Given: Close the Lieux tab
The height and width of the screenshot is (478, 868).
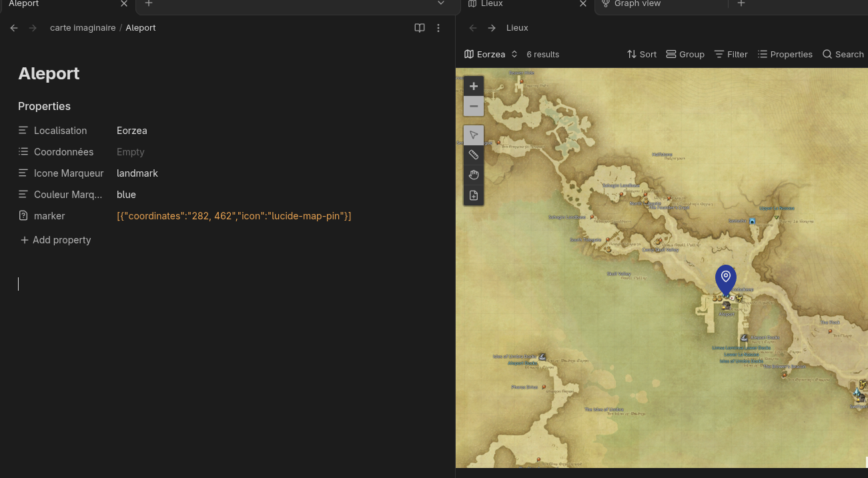Looking at the screenshot, I should (583, 4).
